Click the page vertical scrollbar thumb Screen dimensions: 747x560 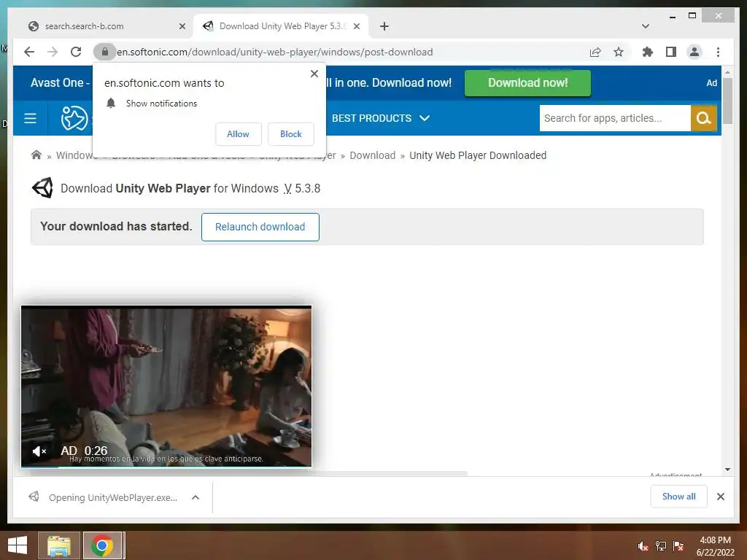click(727, 101)
